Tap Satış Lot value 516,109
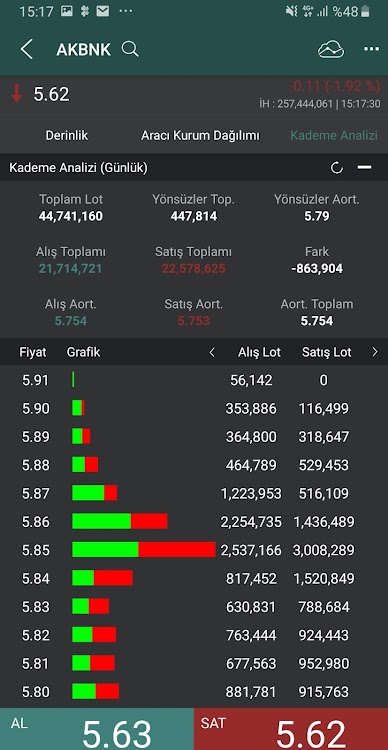Image resolution: width=388 pixels, height=750 pixels. pos(324,493)
